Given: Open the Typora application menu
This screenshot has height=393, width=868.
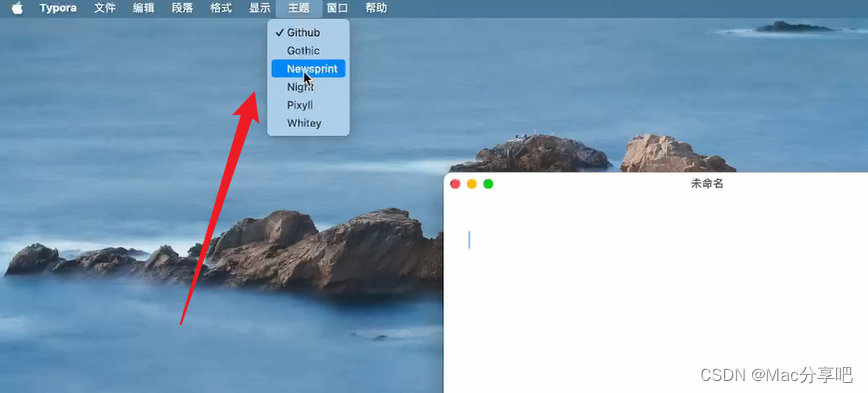Looking at the screenshot, I should (58, 8).
